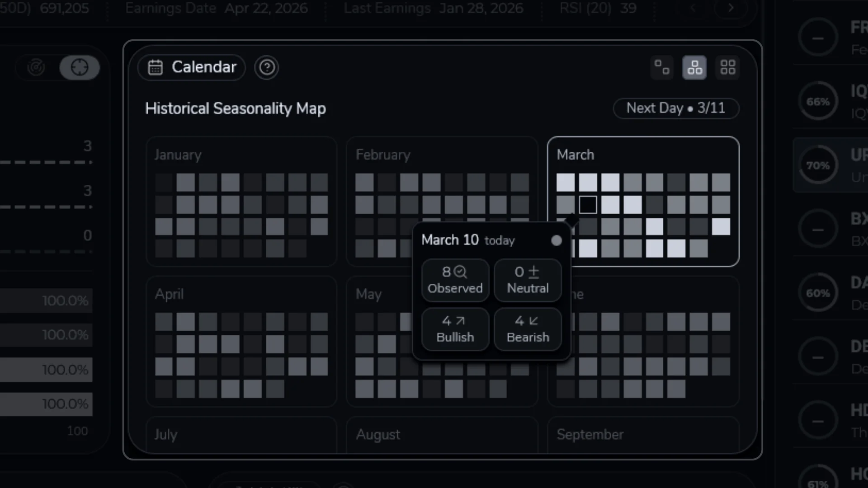Click the 70% progress ring on the UR ticker
Screen dimensions: 868x488
pyautogui.click(x=819, y=164)
